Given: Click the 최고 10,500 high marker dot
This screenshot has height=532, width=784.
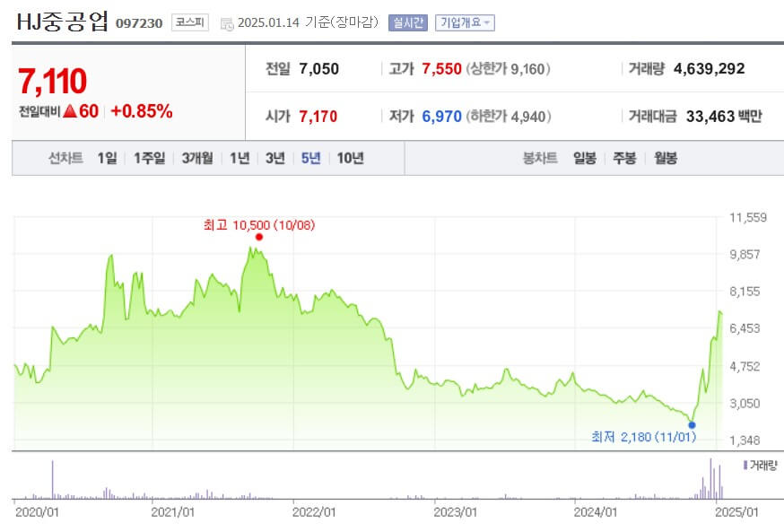Looking at the screenshot, I should (258, 237).
